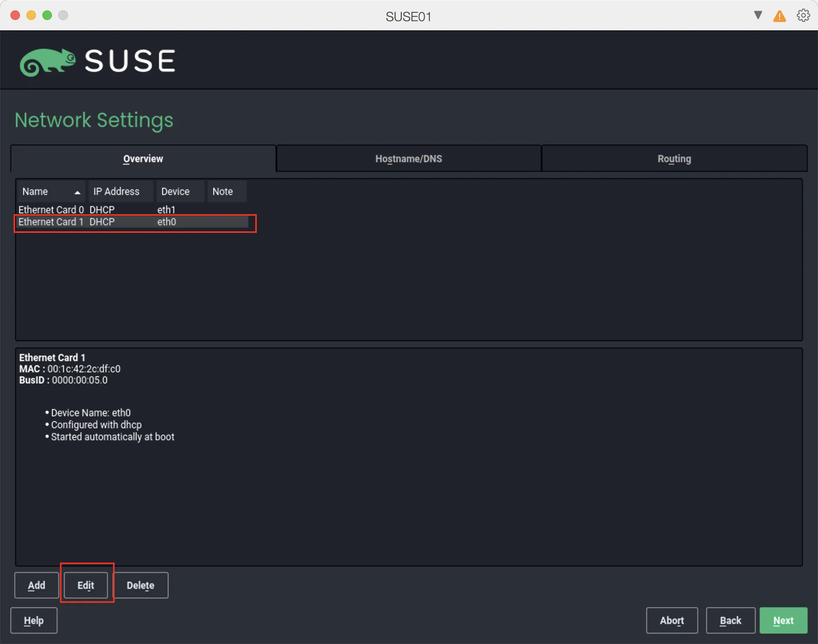This screenshot has height=644, width=818.
Task: Sort the table by IP Address column
Action: (x=116, y=191)
